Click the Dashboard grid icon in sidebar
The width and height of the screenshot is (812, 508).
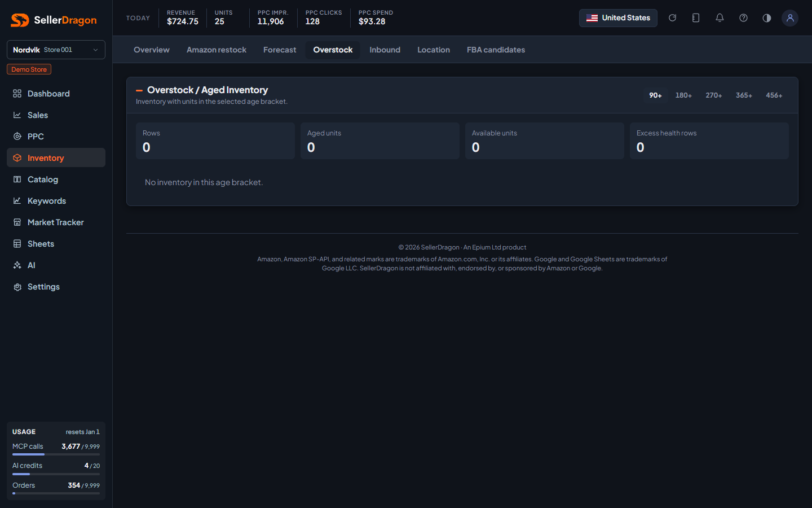(x=17, y=94)
